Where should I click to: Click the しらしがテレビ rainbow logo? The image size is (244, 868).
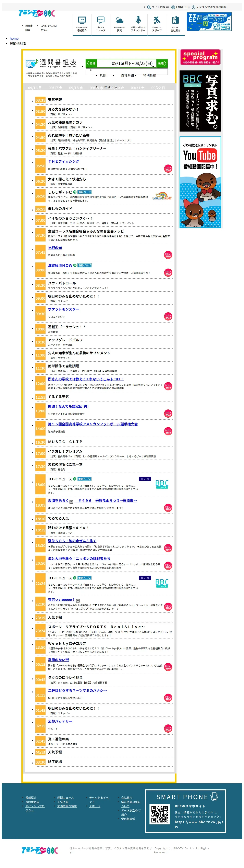click(162, 196)
